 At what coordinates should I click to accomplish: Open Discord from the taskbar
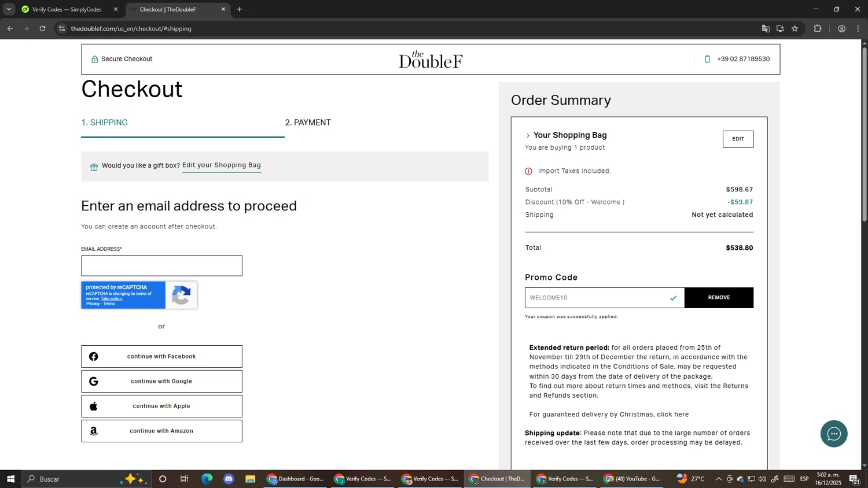(x=229, y=479)
